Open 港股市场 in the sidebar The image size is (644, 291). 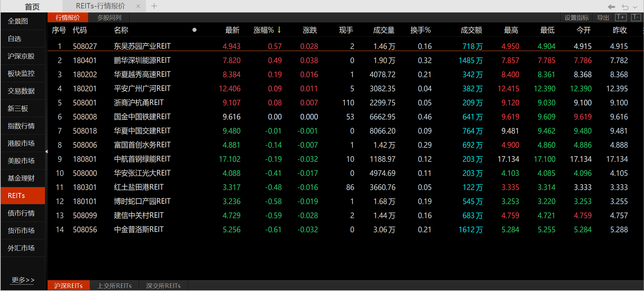pos(23,143)
